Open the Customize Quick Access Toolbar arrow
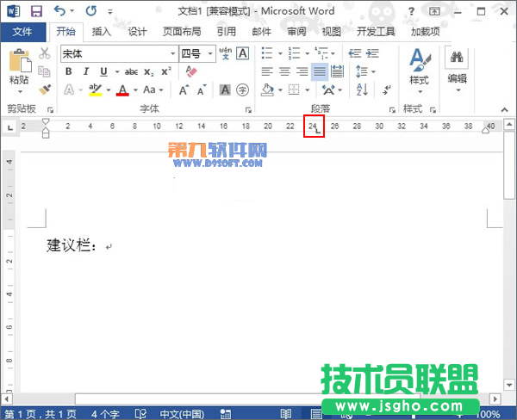 point(110,12)
